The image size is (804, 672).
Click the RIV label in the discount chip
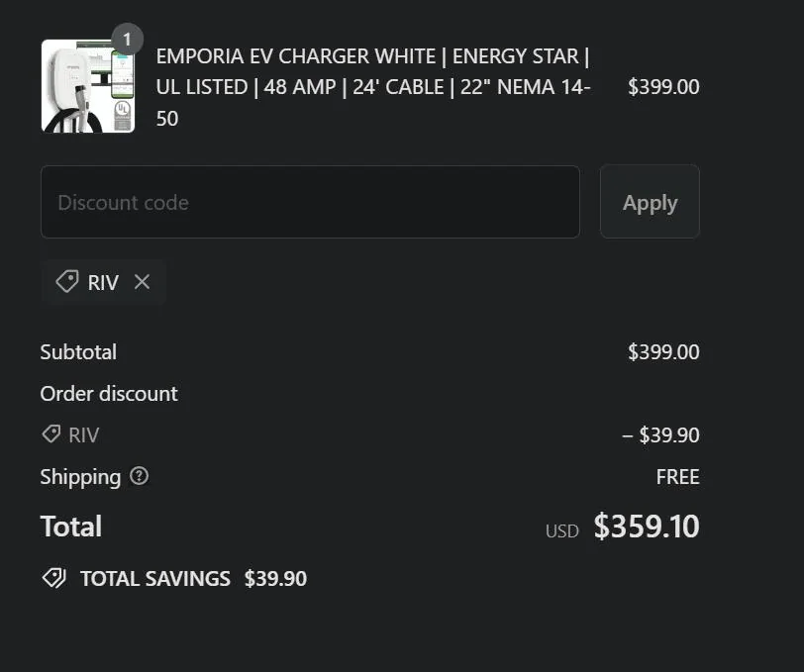tap(103, 283)
